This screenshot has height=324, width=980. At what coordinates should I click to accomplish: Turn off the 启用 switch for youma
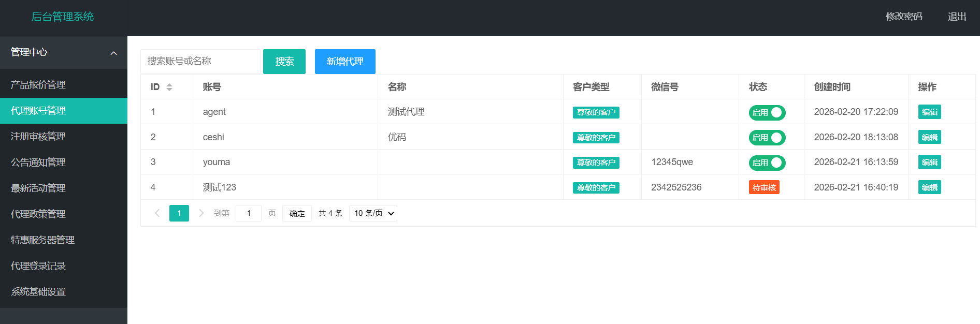767,163
